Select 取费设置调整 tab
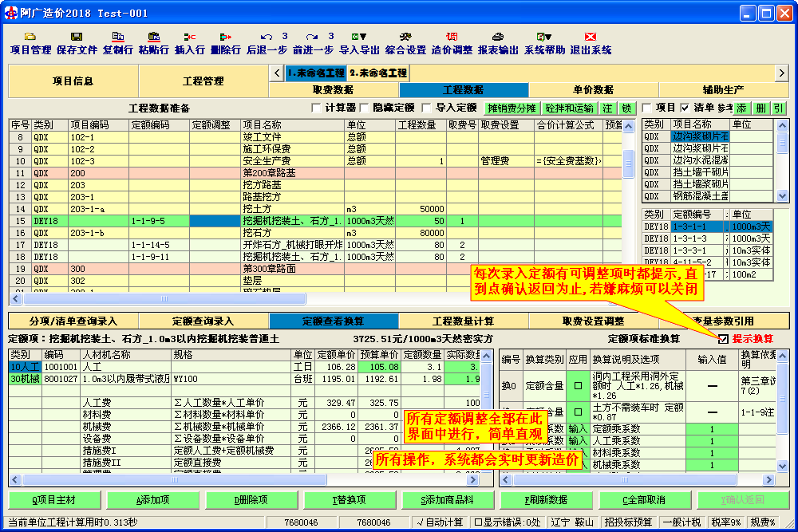 (x=594, y=321)
